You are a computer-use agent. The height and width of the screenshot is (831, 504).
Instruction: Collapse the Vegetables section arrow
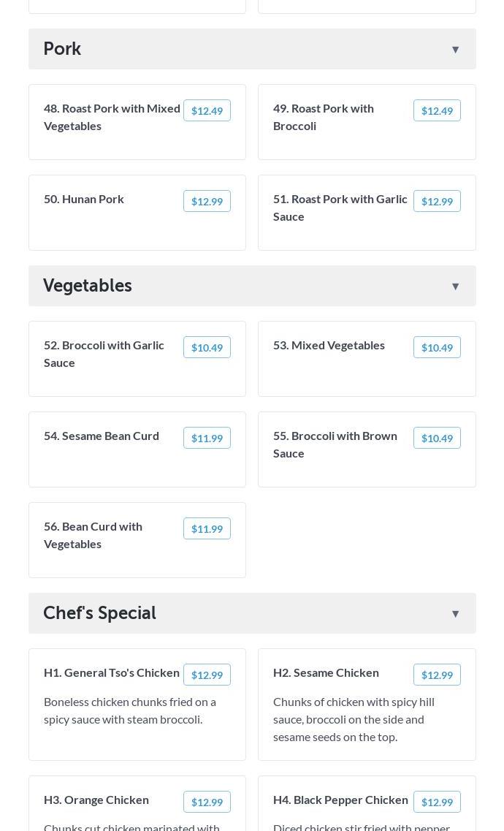click(x=455, y=287)
